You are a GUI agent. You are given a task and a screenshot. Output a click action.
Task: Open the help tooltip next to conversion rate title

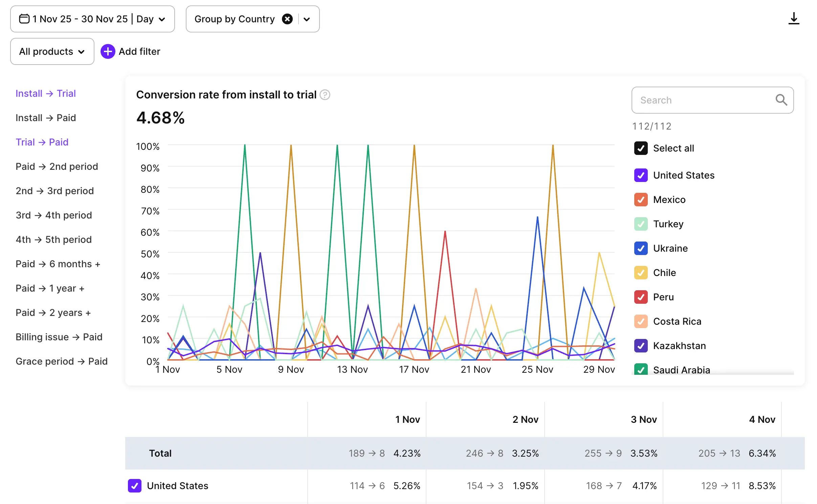[x=325, y=95]
